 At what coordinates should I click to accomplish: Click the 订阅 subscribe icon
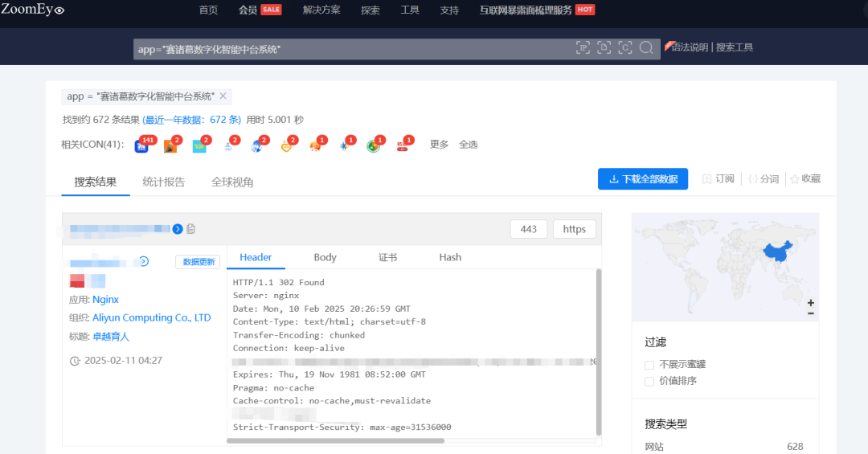[x=706, y=179]
